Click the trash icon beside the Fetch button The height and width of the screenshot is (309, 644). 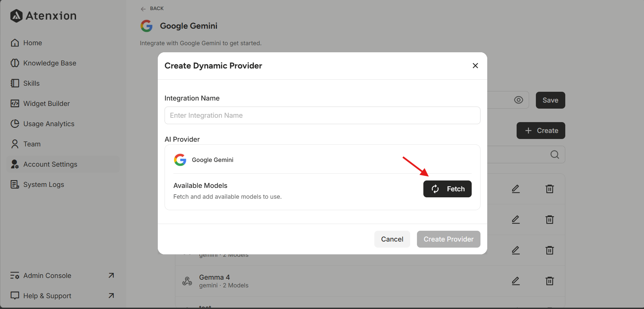click(x=550, y=189)
